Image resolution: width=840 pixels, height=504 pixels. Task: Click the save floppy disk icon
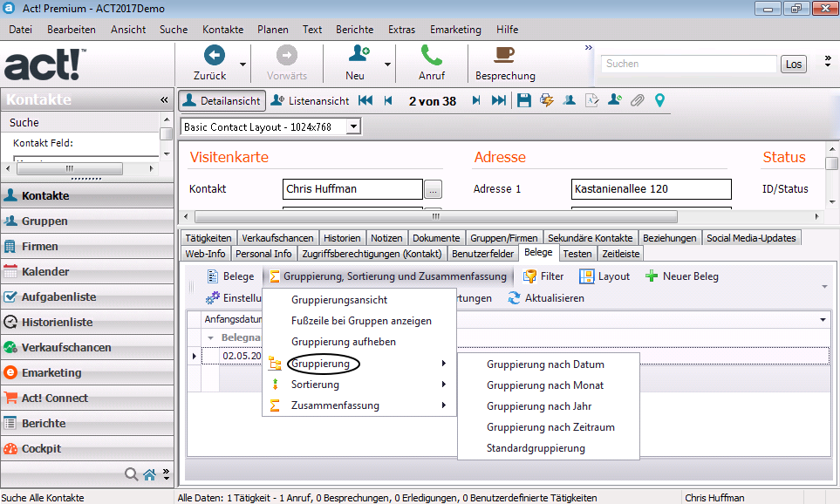click(x=524, y=100)
